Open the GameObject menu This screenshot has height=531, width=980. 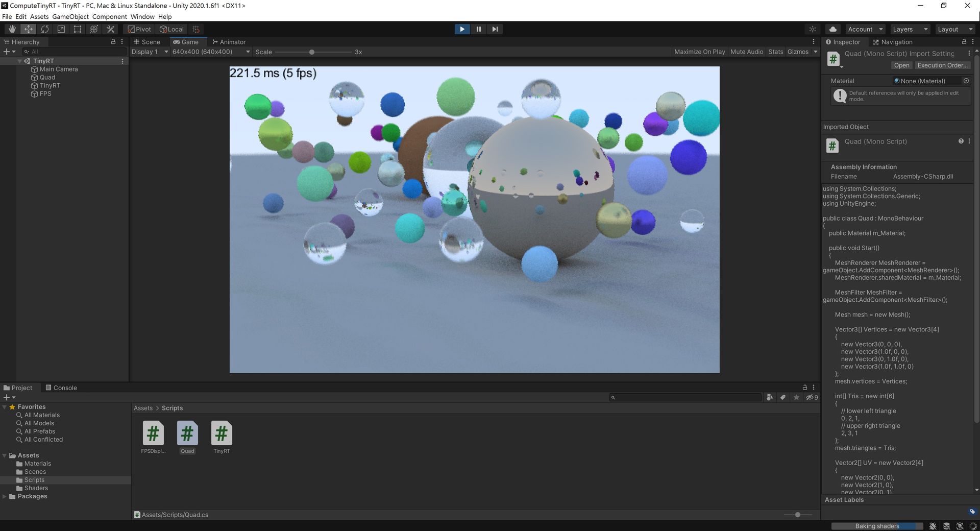point(70,16)
